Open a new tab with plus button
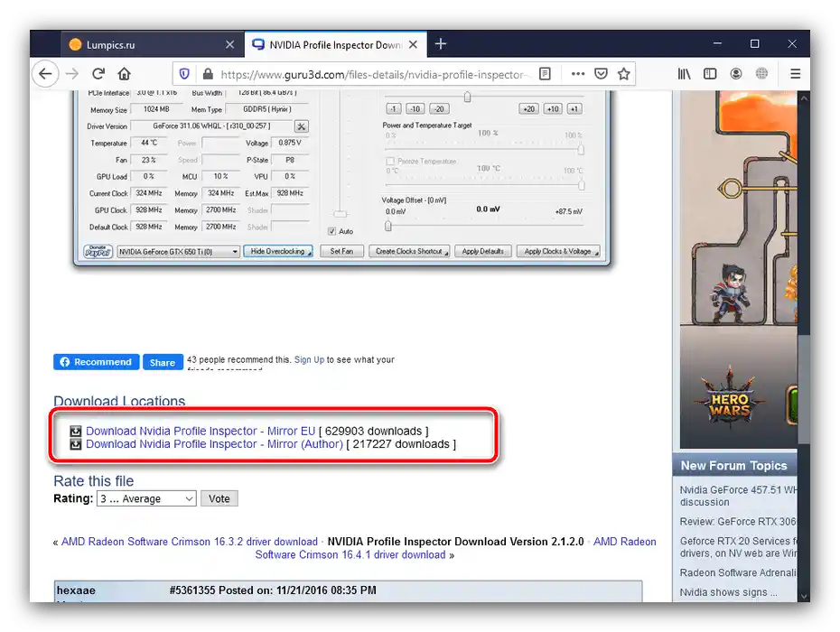The image size is (840, 632). click(441, 44)
